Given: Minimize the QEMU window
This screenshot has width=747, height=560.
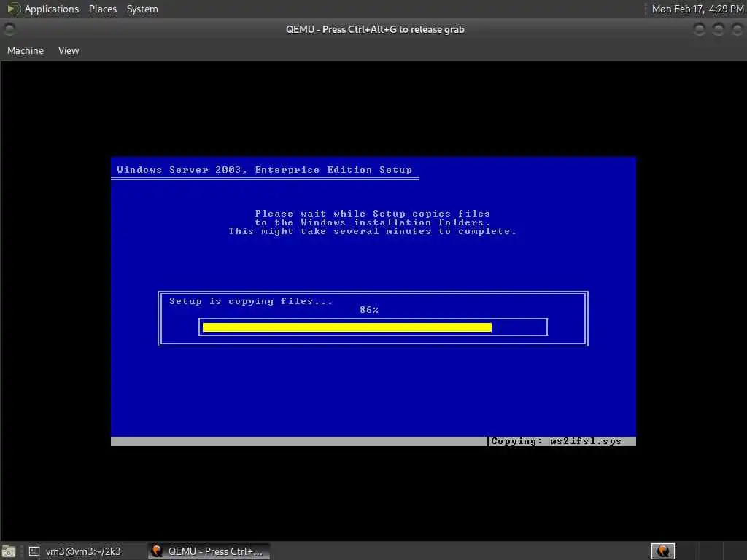Looking at the screenshot, I should coord(700,29).
